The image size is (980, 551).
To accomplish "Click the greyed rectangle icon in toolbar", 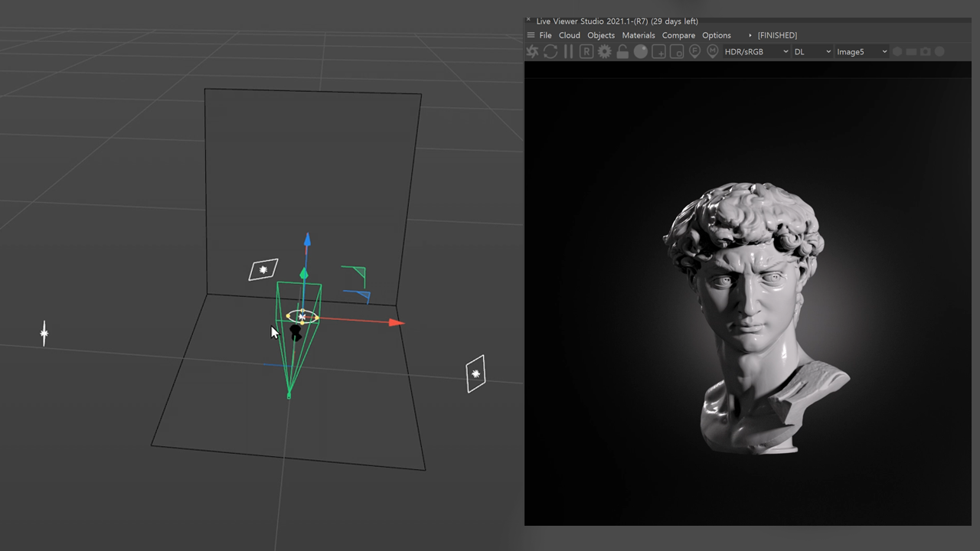I will [x=911, y=51].
